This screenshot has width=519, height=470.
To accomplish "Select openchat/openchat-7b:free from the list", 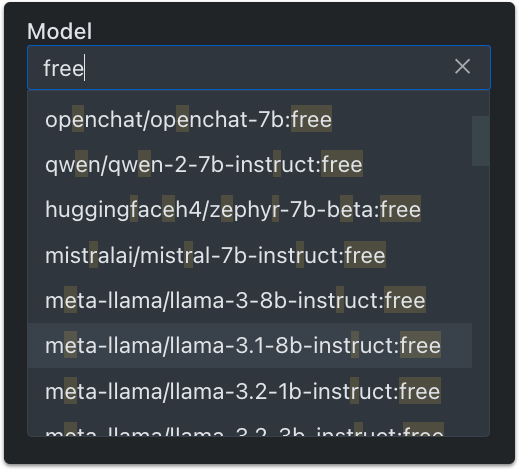I will click(250, 119).
